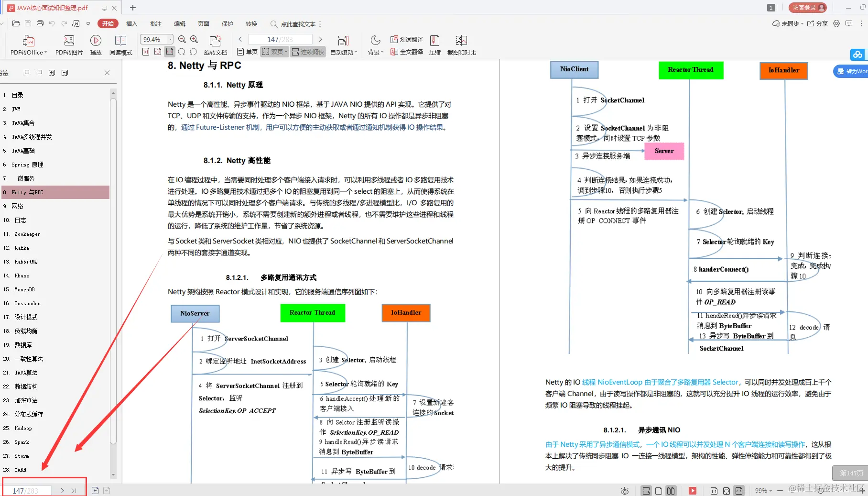Start presentation with the 播放 icon
Image resolution: width=868 pixels, height=496 pixels.
pyautogui.click(x=96, y=45)
